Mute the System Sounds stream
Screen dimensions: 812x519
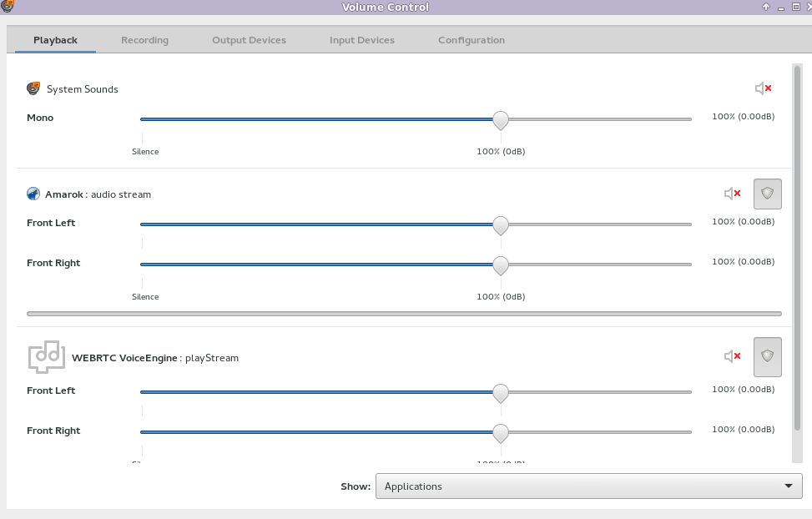click(x=763, y=88)
